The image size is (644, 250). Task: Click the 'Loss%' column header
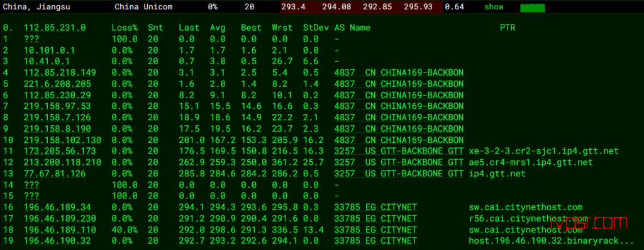pos(125,28)
